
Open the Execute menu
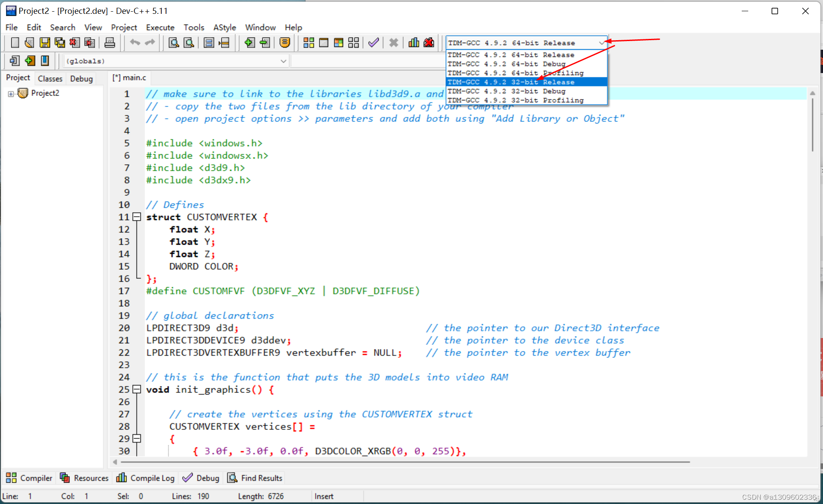tap(160, 27)
